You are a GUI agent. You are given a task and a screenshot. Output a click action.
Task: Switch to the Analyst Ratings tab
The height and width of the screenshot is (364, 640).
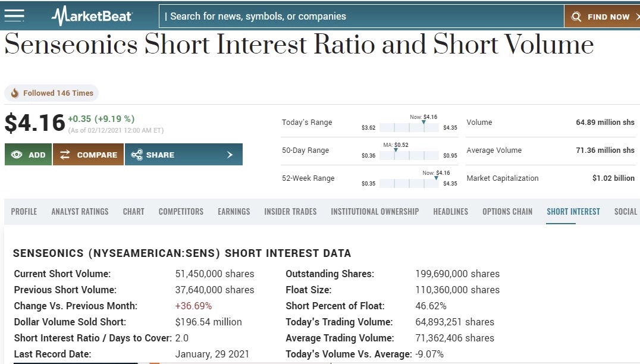point(80,211)
